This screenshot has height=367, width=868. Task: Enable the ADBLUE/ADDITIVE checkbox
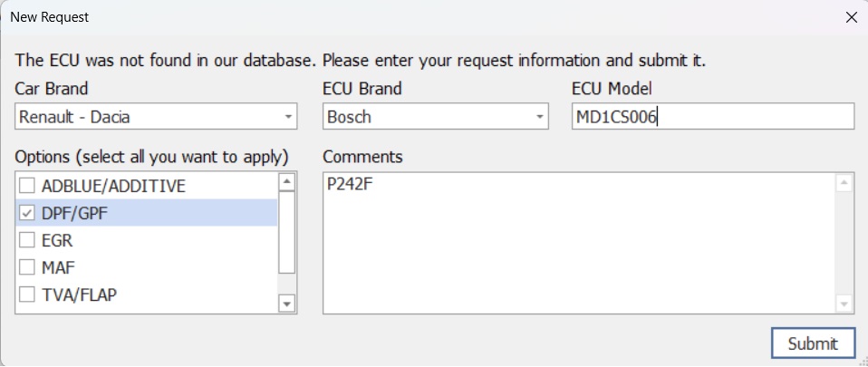[27, 187]
